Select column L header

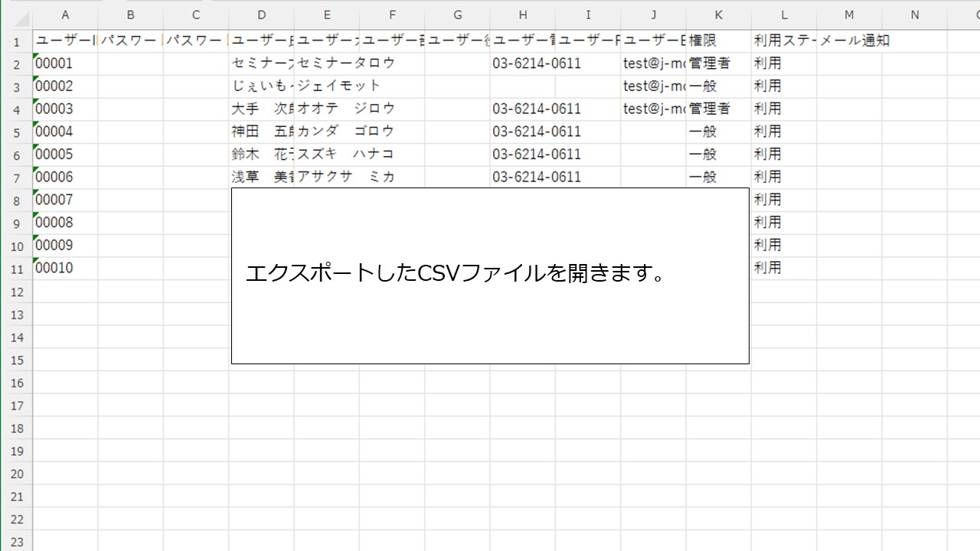[784, 15]
